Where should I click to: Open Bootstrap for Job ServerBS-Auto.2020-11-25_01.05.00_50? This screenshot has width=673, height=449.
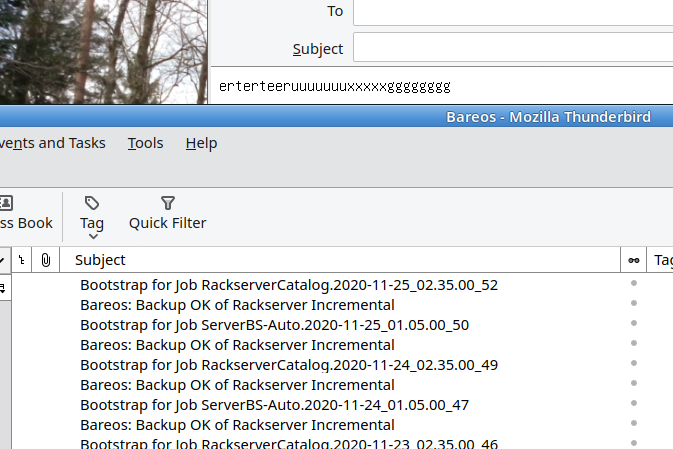click(274, 325)
